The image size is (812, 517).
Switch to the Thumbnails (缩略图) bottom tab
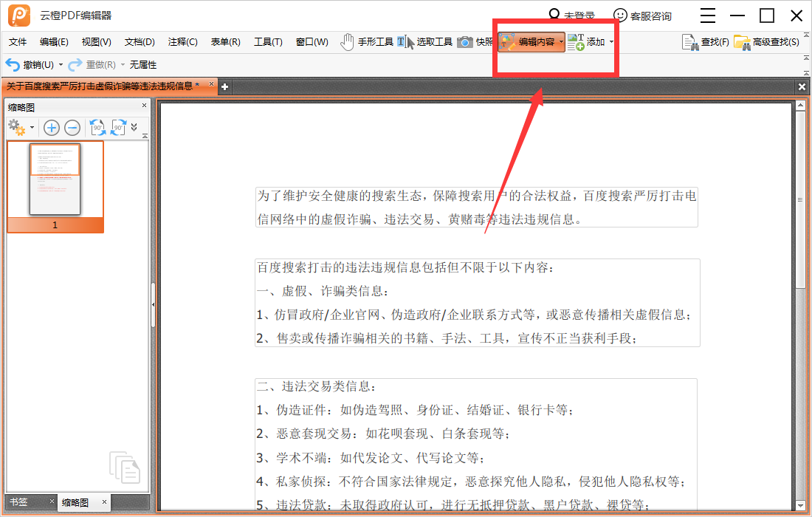[75, 502]
